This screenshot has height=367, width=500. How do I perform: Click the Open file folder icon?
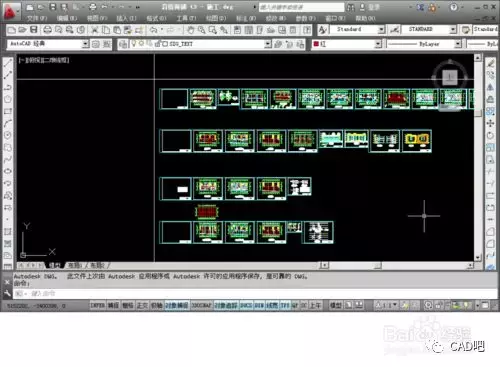pos(22,30)
